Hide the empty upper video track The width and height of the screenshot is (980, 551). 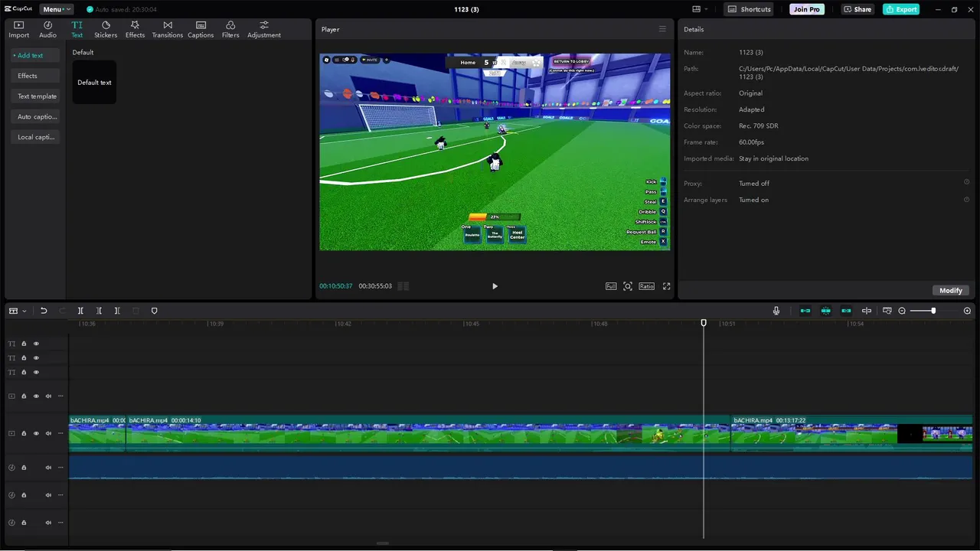[x=36, y=396]
